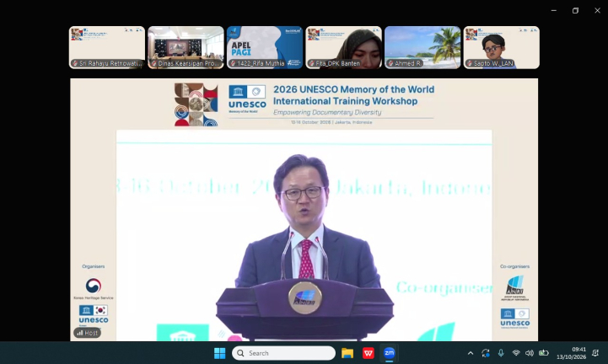Click the muted mic icon on Dinas Kearsipan tile
Screen dimensions: 608x364
(x=154, y=63)
